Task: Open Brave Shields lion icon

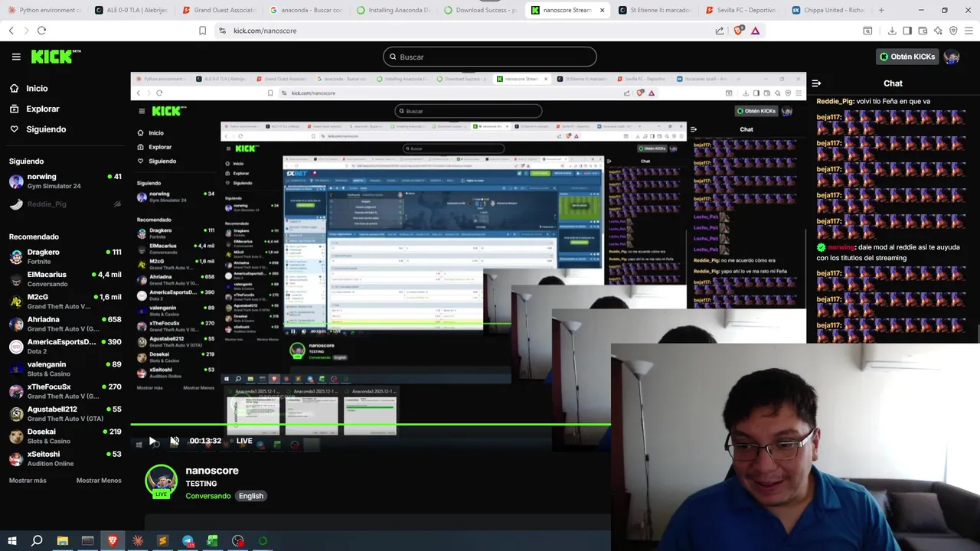Action: coord(738,31)
